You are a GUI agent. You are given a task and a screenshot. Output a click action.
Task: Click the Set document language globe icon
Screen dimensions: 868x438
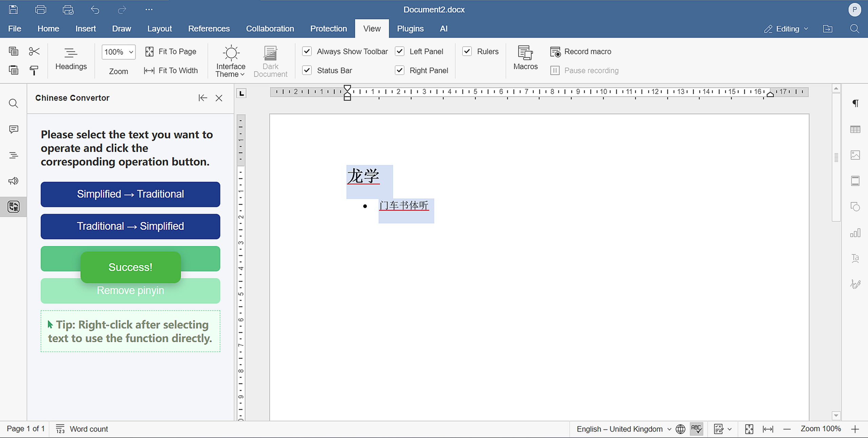[680, 429]
